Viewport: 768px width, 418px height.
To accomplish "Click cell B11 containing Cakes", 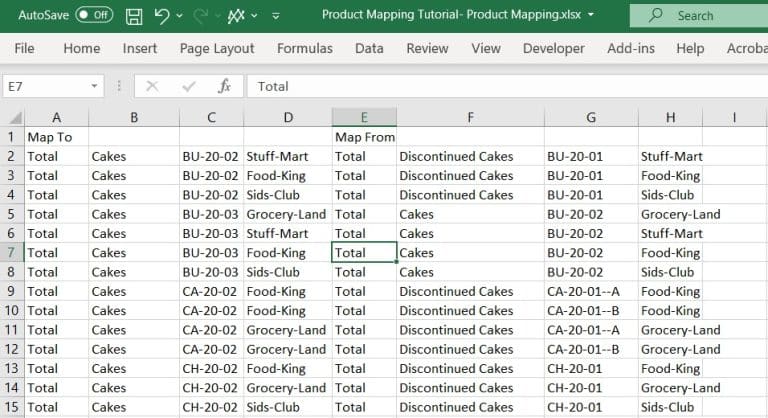I will pyautogui.click(x=134, y=330).
